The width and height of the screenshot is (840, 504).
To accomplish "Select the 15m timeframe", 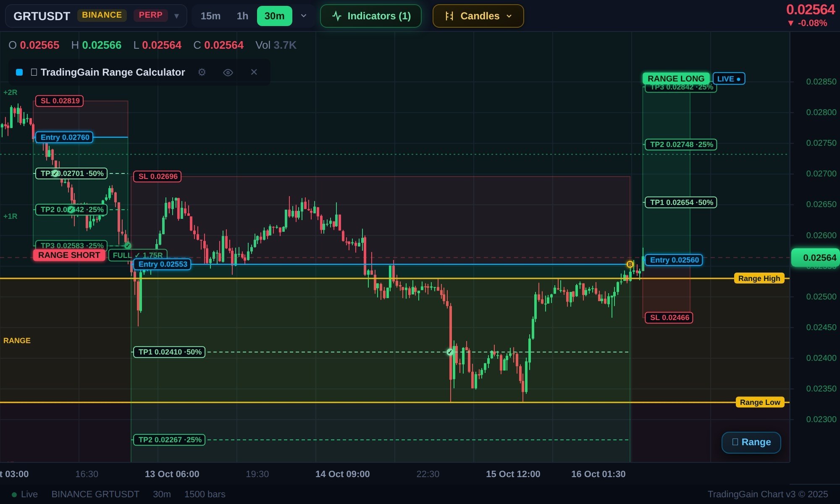I will 210,16.
